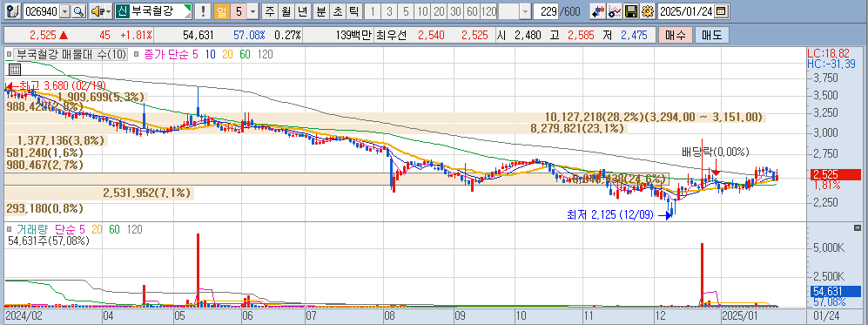The height and width of the screenshot is (325, 868).
Task: Choose the 30 interval preset
Action: tap(455, 11)
